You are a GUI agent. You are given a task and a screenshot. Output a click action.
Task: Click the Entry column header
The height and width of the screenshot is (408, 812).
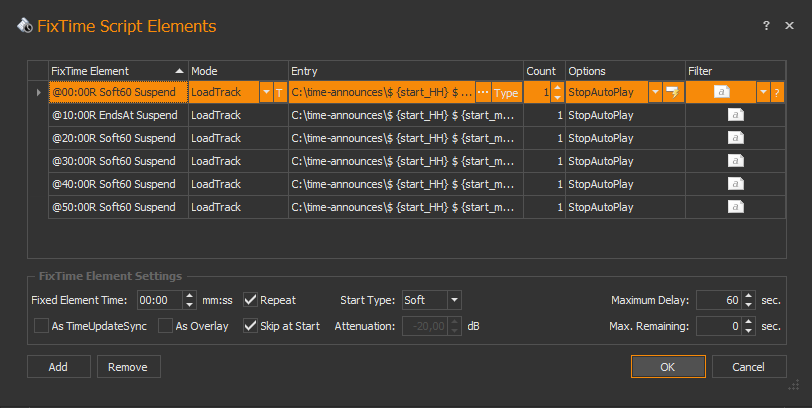click(405, 71)
